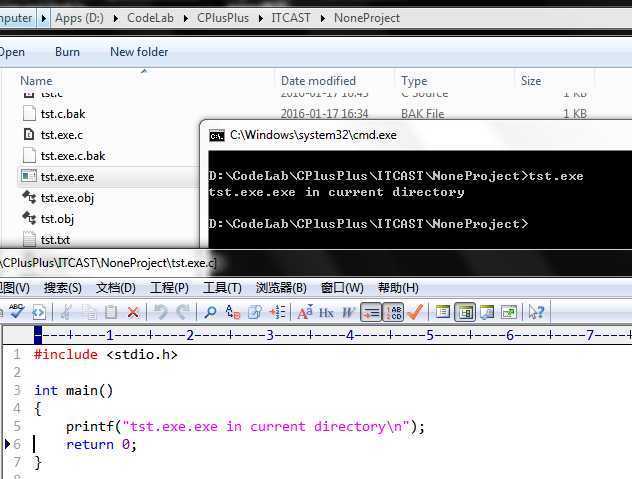Click line number 5 in the gutter
Screen dimensions: 632x479
[17, 426]
